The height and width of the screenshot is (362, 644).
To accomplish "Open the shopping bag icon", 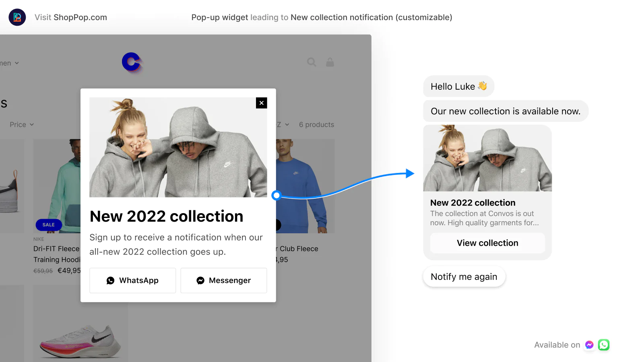I will point(330,62).
